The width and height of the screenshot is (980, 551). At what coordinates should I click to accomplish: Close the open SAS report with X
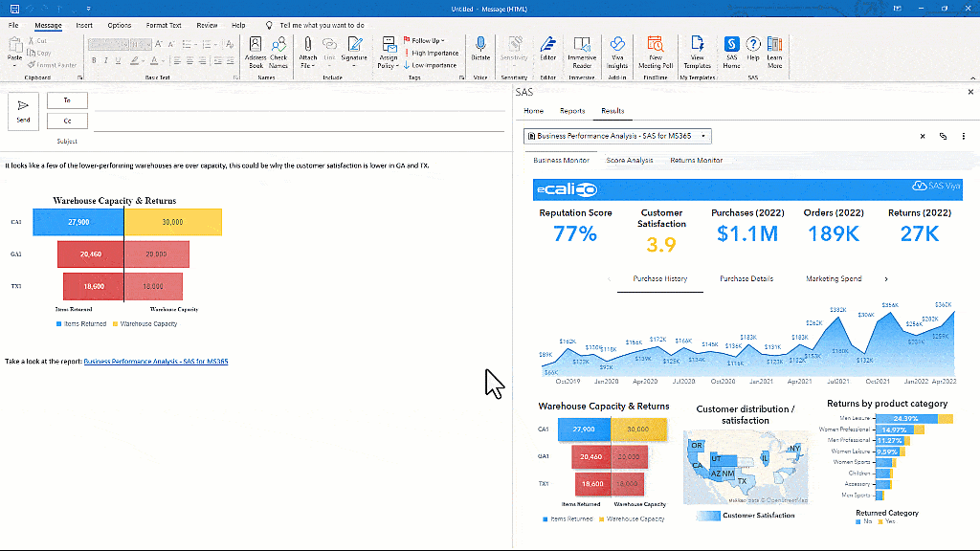click(x=923, y=136)
